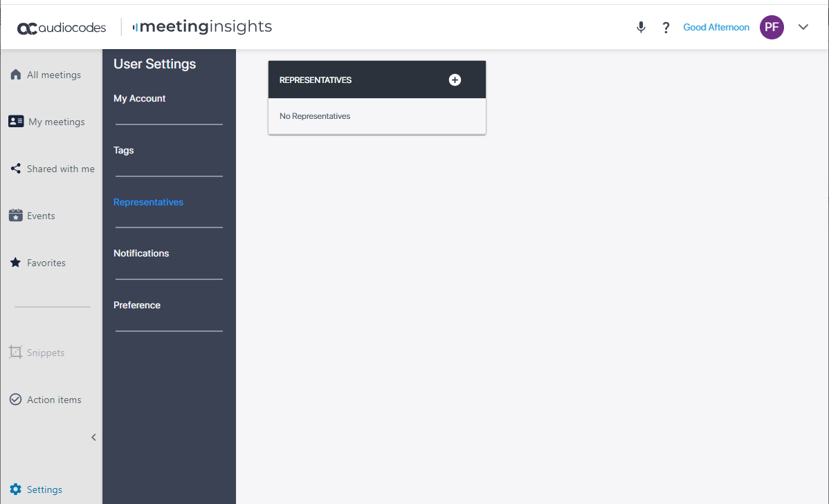
Task: Select the Notifications settings section
Action: click(x=141, y=254)
